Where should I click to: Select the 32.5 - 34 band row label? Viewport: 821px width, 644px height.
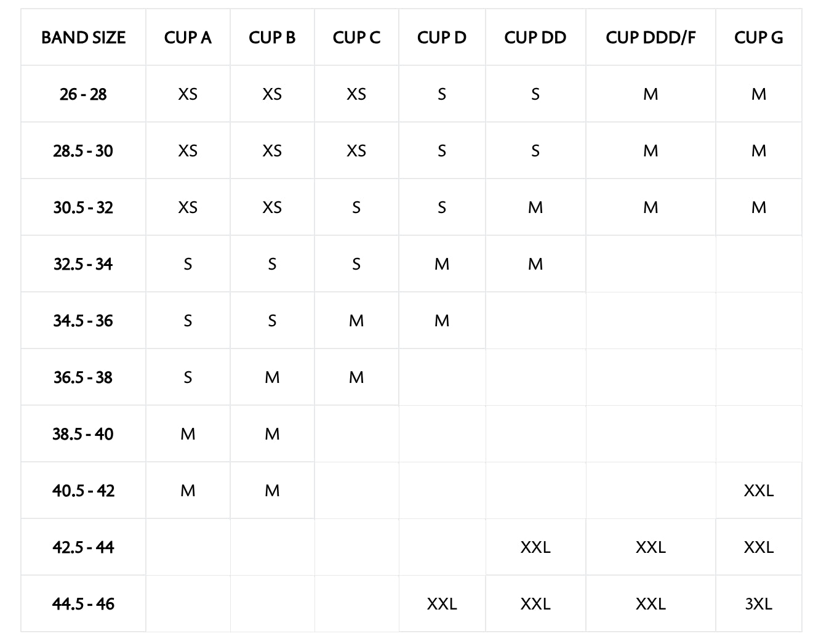coord(83,264)
